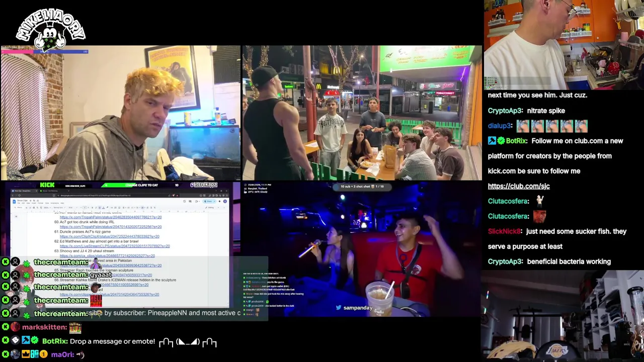644x362 pixels.
Task: Select the top-right kitchen camera feed
Action: click(563, 45)
